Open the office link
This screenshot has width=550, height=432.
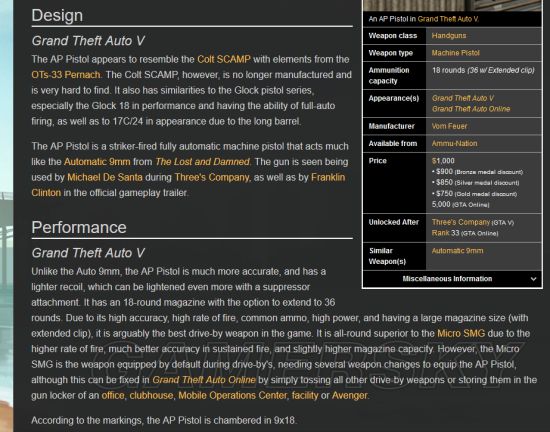click(113, 395)
